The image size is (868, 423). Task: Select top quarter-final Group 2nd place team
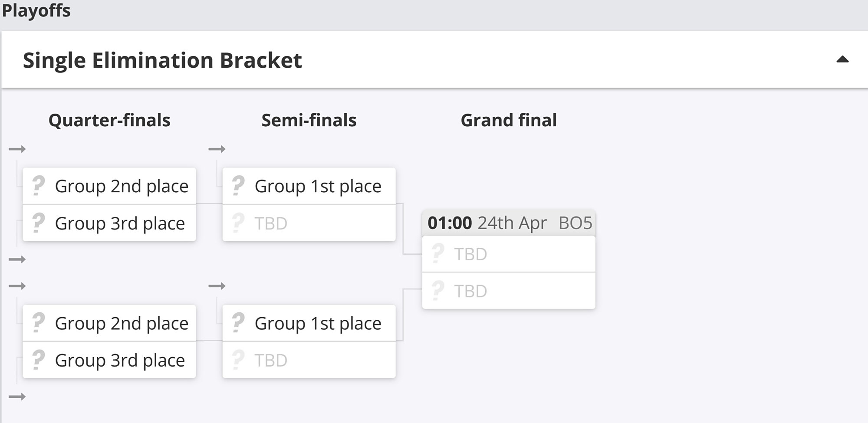click(109, 186)
